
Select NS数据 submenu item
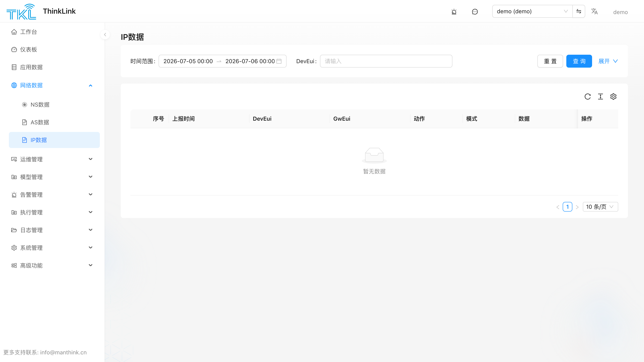click(x=54, y=105)
